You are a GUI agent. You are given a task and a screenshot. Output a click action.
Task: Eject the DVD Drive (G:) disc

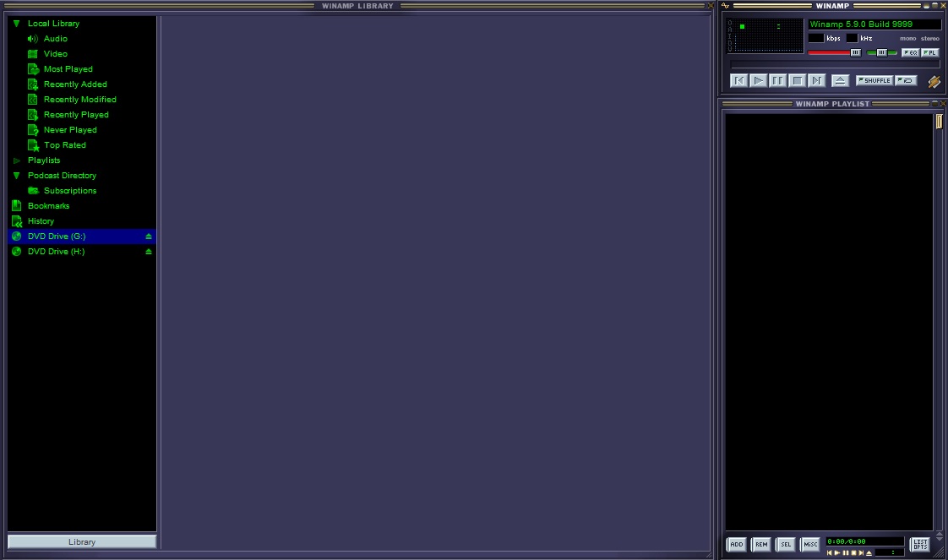tap(148, 237)
